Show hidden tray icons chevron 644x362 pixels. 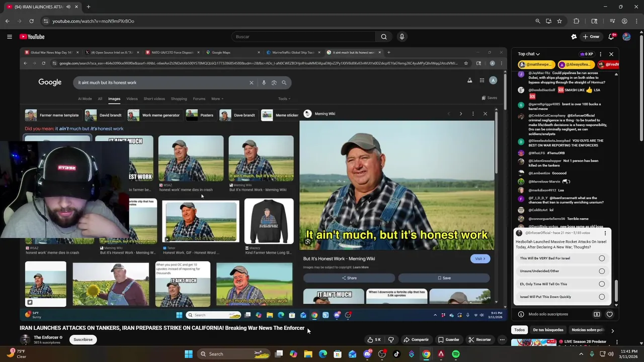581,354
